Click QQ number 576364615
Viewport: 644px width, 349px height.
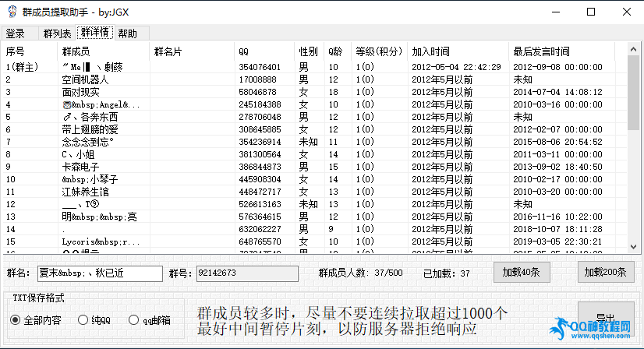[260, 217]
